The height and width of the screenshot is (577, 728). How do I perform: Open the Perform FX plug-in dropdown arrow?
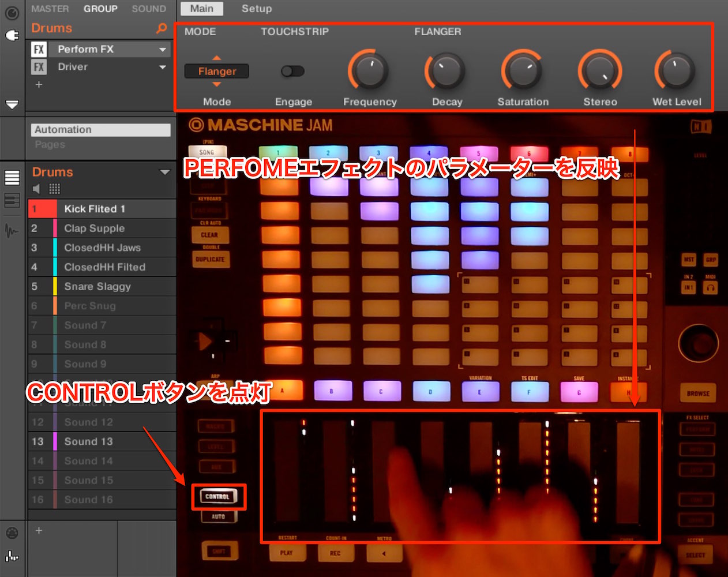pos(163,50)
